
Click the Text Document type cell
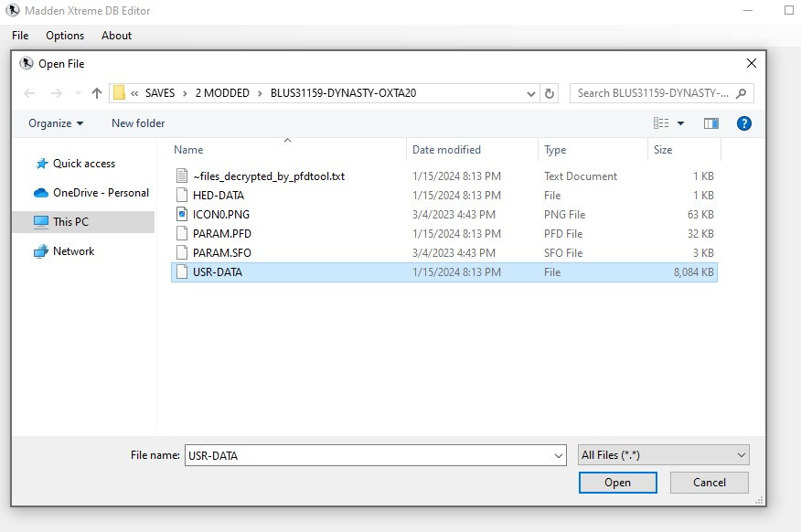point(581,176)
